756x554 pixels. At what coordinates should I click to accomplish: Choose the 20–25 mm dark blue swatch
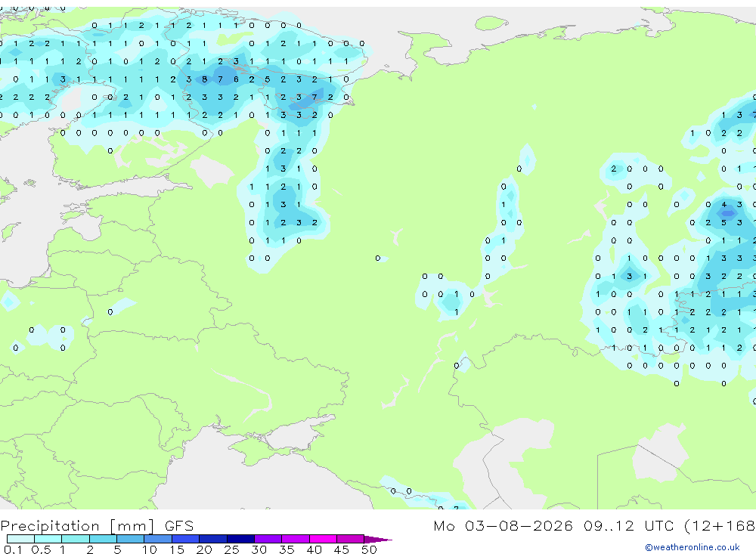213,539
